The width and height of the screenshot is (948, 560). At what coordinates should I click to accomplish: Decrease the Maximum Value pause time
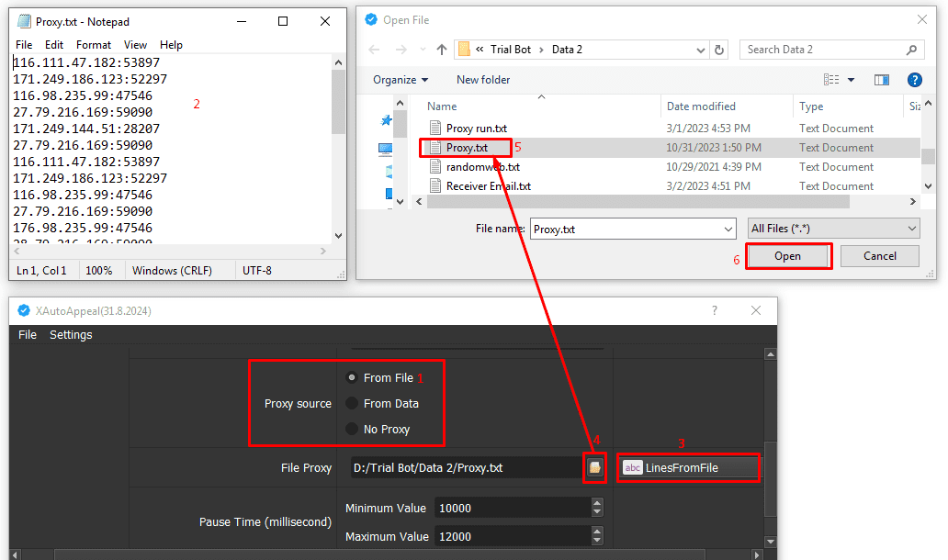tap(597, 541)
